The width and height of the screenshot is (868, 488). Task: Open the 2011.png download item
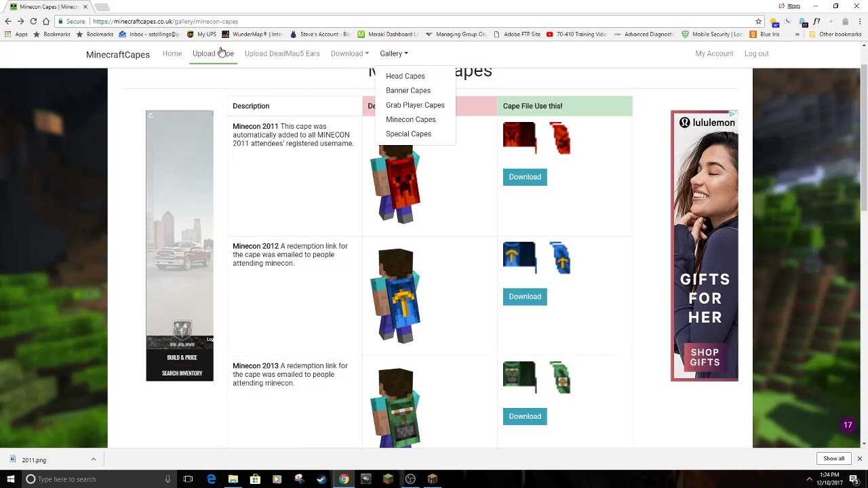tap(34, 460)
